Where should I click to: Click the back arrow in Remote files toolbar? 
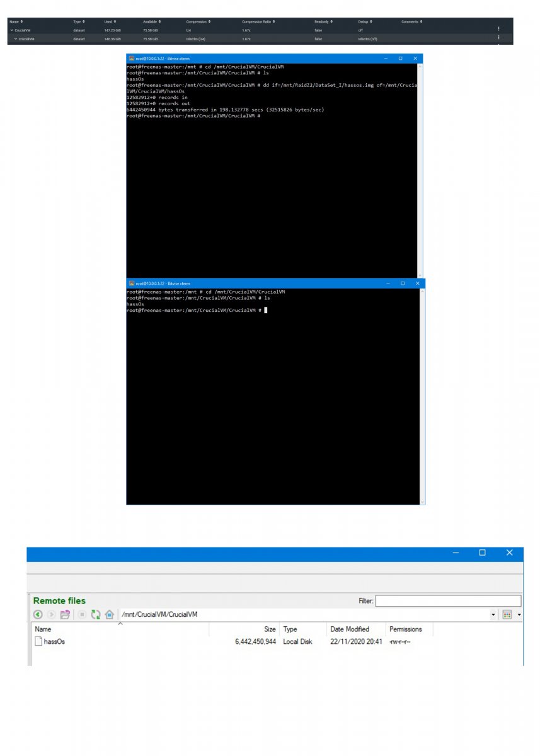38,614
